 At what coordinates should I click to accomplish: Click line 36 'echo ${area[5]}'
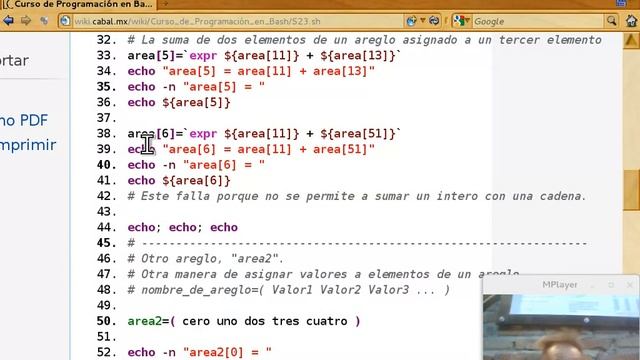[x=179, y=102]
